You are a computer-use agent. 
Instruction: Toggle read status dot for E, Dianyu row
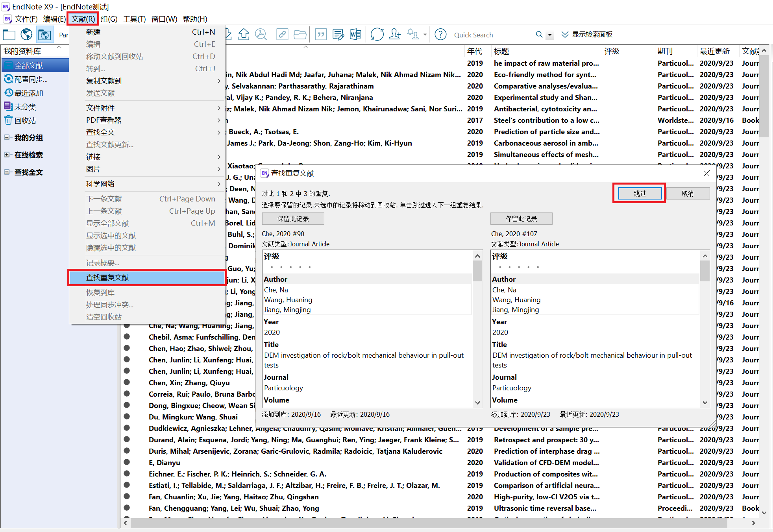click(127, 462)
